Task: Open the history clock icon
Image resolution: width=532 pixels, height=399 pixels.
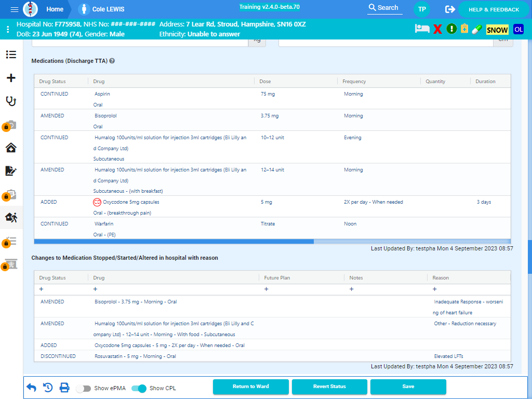Action: (x=48, y=387)
